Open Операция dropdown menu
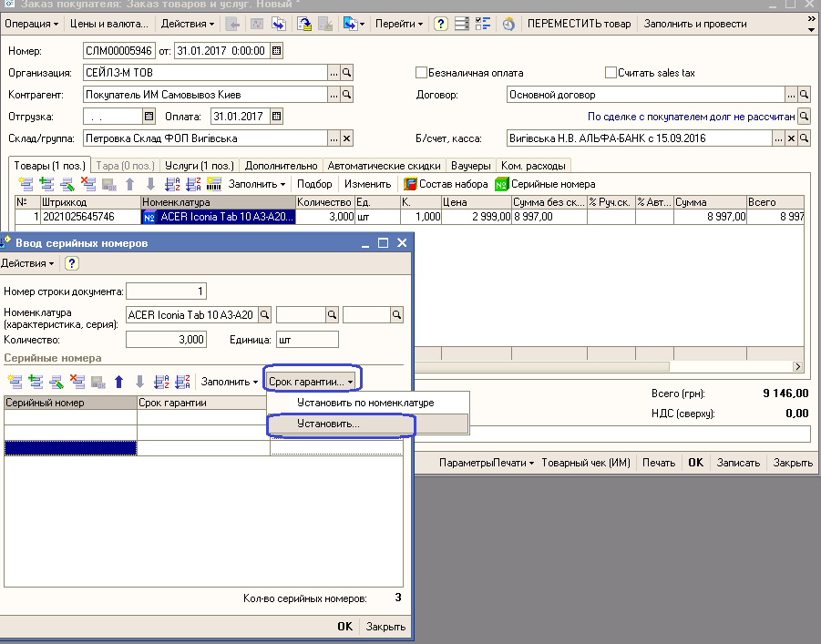The height and width of the screenshot is (644, 821). (31, 24)
